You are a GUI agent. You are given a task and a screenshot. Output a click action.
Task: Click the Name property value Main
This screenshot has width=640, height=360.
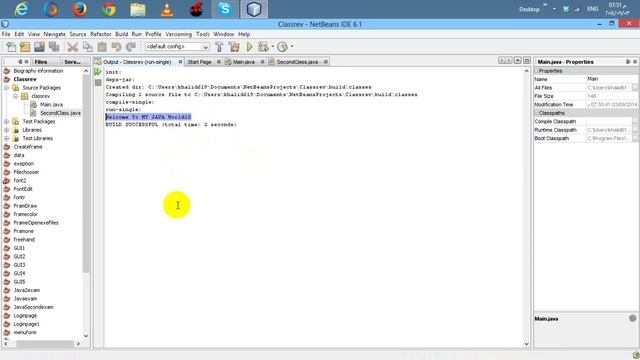coord(611,79)
